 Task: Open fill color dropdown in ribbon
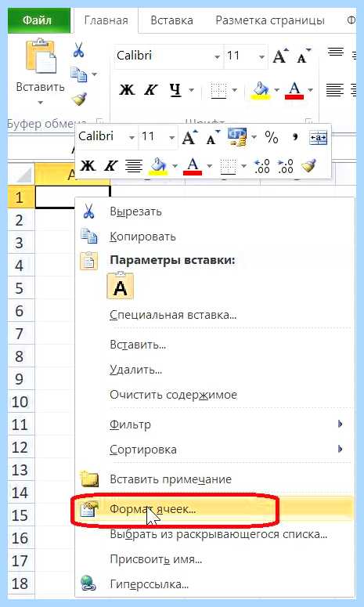click(276, 90)
